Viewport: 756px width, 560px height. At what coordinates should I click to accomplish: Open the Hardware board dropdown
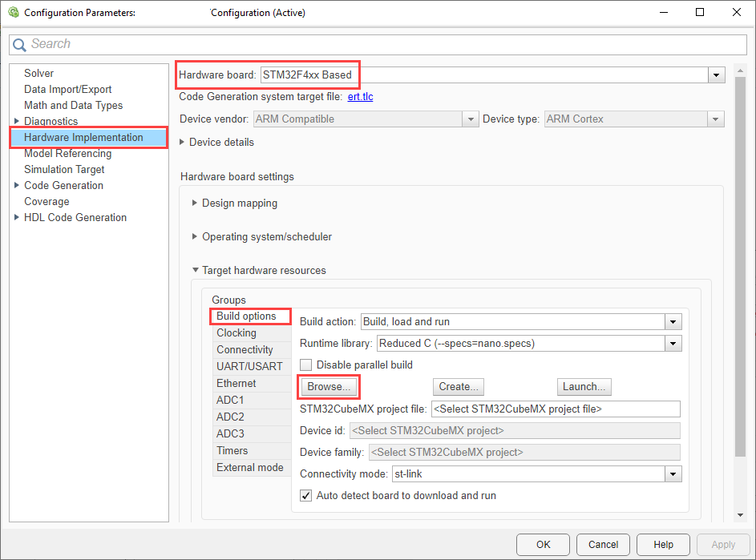pyautogui.click(x=716, y=75)
